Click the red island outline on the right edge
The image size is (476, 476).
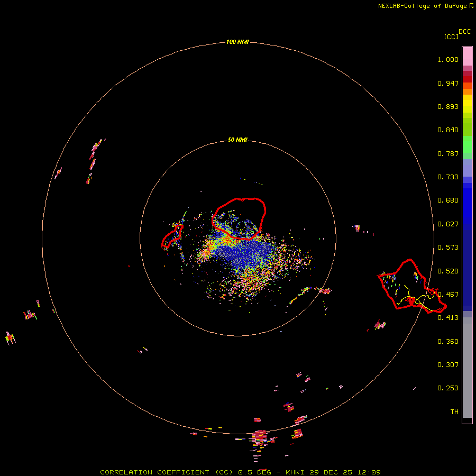[x=412, y=286]
